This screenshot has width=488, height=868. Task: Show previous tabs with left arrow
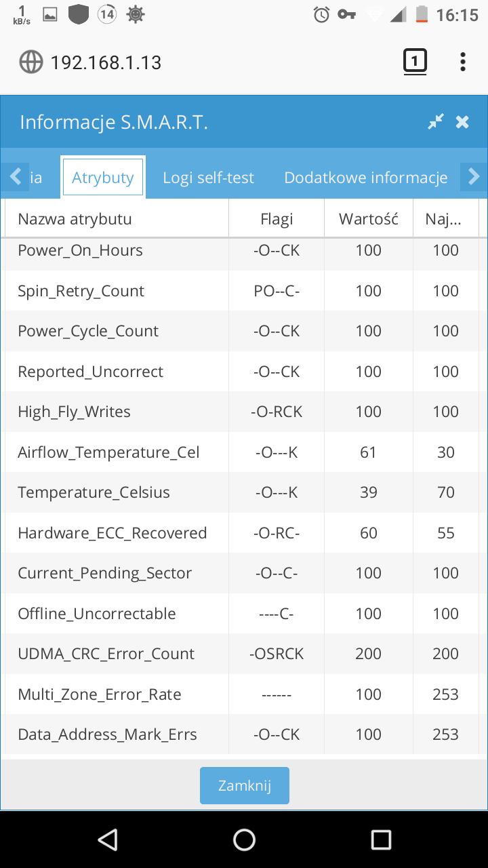(15, 176)
